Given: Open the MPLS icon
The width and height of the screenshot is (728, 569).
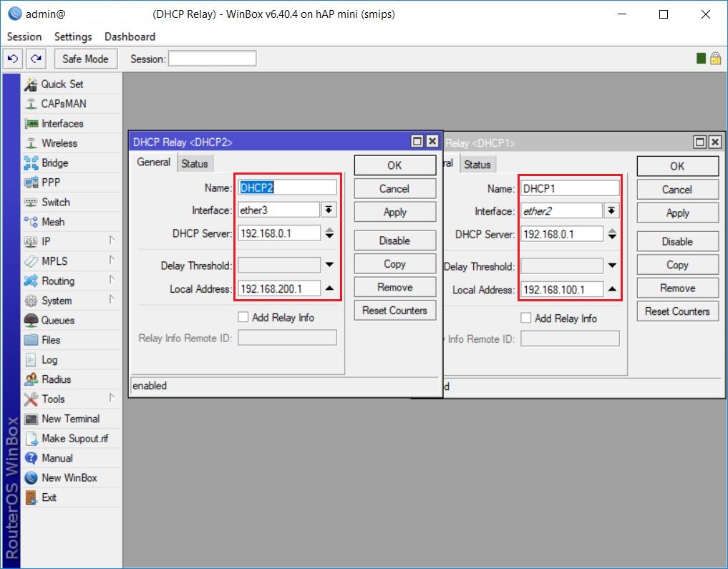Looking at the screenshot, I should pos(31,261).
